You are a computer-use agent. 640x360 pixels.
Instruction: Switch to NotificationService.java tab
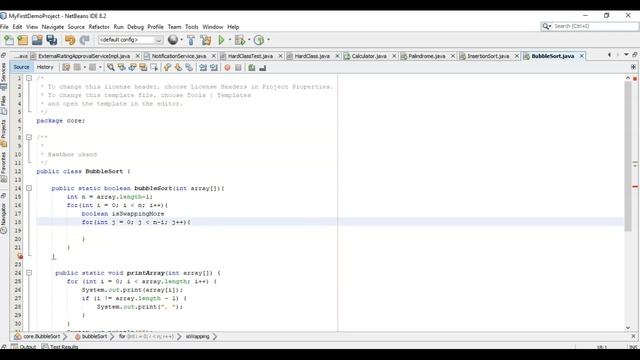[x=179, y=56]
